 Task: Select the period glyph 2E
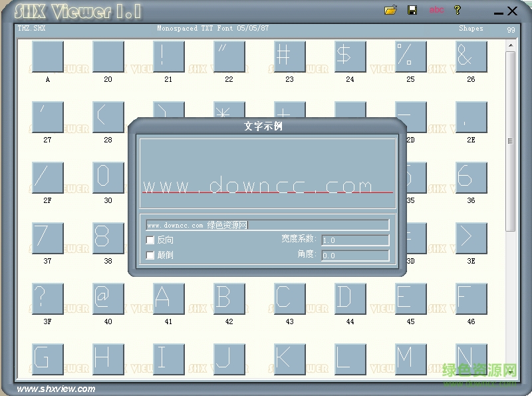pyautogui.click(x=471, y=117)
